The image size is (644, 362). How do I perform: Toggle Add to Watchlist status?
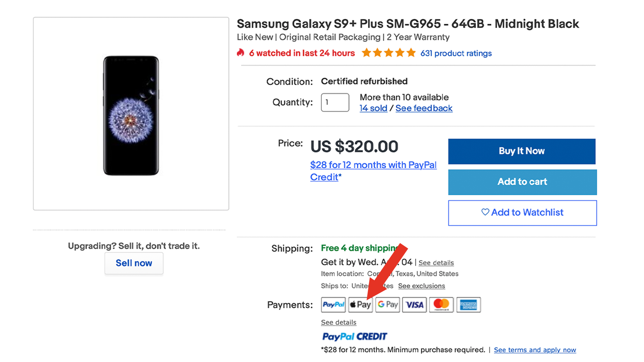(522, 211)
